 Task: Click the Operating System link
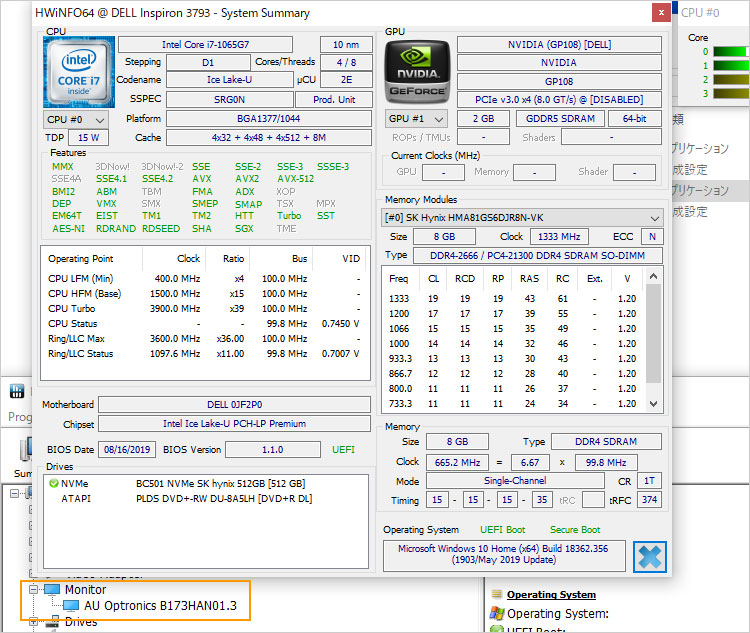point(551,595)
